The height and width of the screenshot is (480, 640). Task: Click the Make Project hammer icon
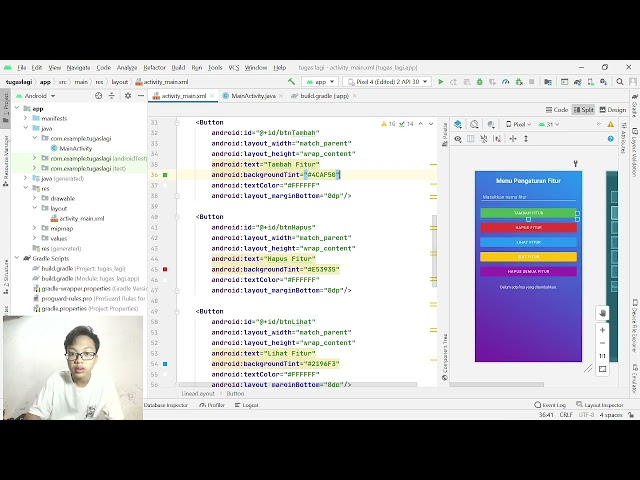(291, 82)
